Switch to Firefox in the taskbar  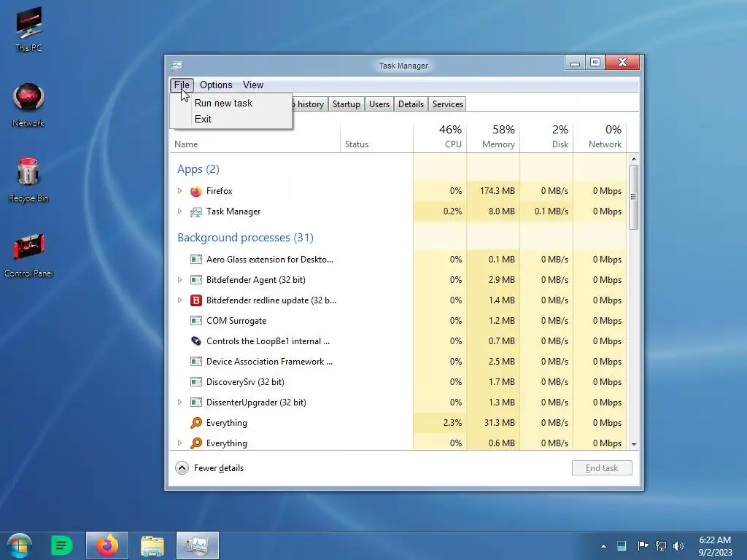107,545
